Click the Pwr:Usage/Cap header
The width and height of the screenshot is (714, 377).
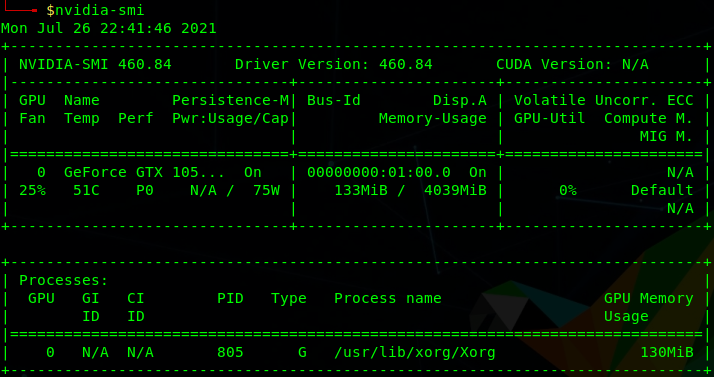[230, 119]
